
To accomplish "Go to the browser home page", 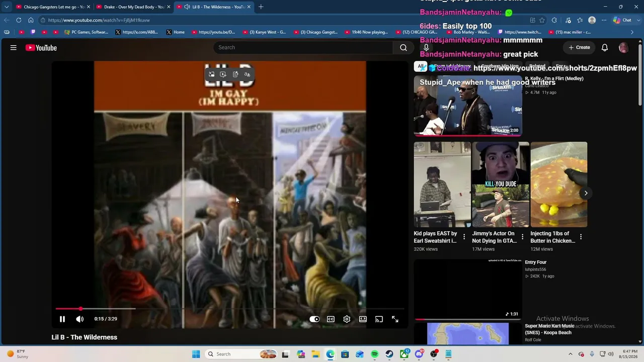I will point(31,20).
